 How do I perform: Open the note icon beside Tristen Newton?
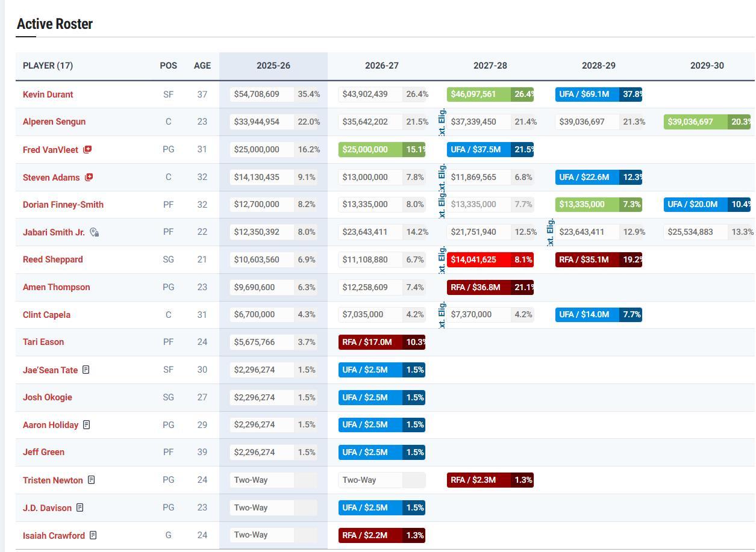[92, 480]
